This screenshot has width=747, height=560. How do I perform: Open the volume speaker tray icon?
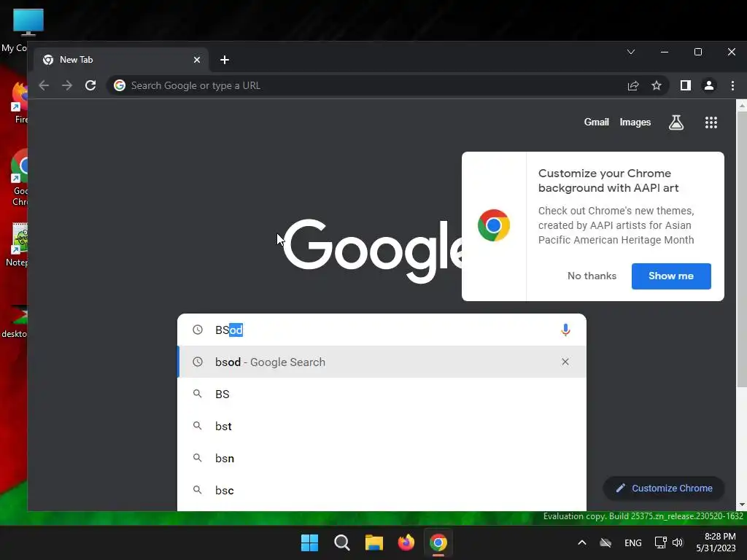pos(678,542)
